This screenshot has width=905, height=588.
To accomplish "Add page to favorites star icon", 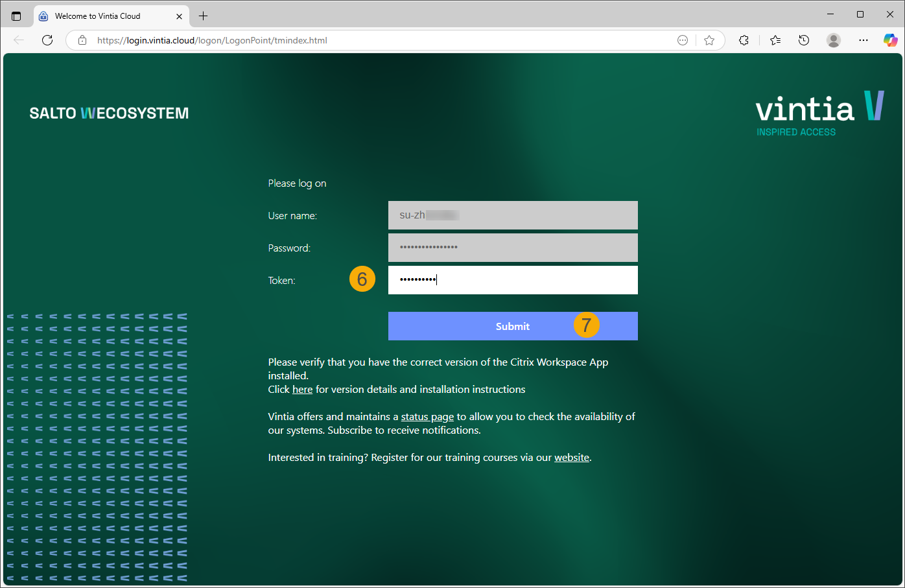I will point(709,40).
